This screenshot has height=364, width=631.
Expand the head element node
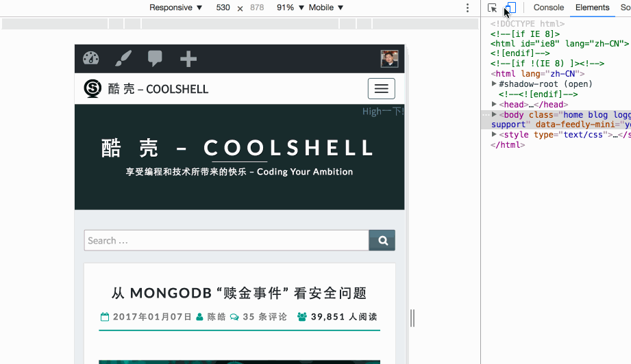(494, 105)
